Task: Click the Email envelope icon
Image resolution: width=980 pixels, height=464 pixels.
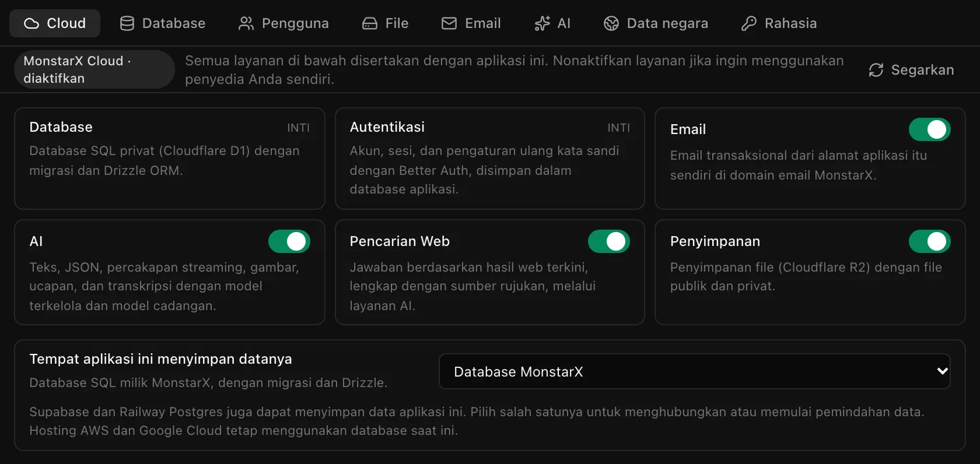Action: click(449, 23)
